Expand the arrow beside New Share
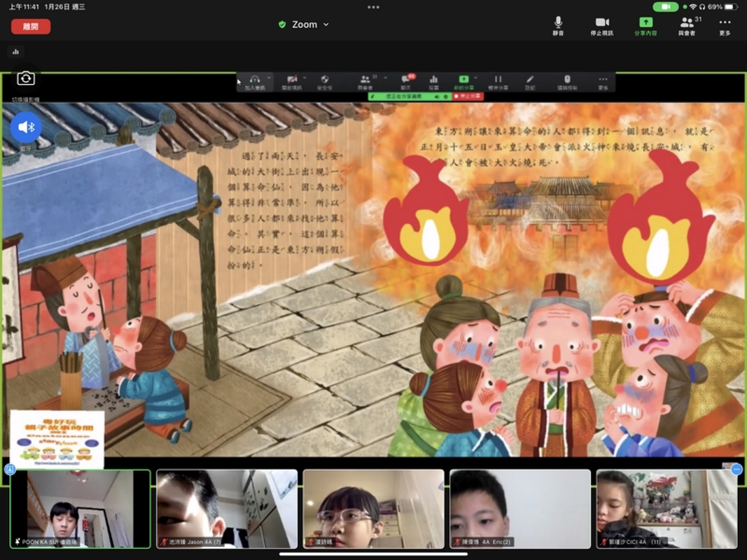747x560 pixels. 476,78
